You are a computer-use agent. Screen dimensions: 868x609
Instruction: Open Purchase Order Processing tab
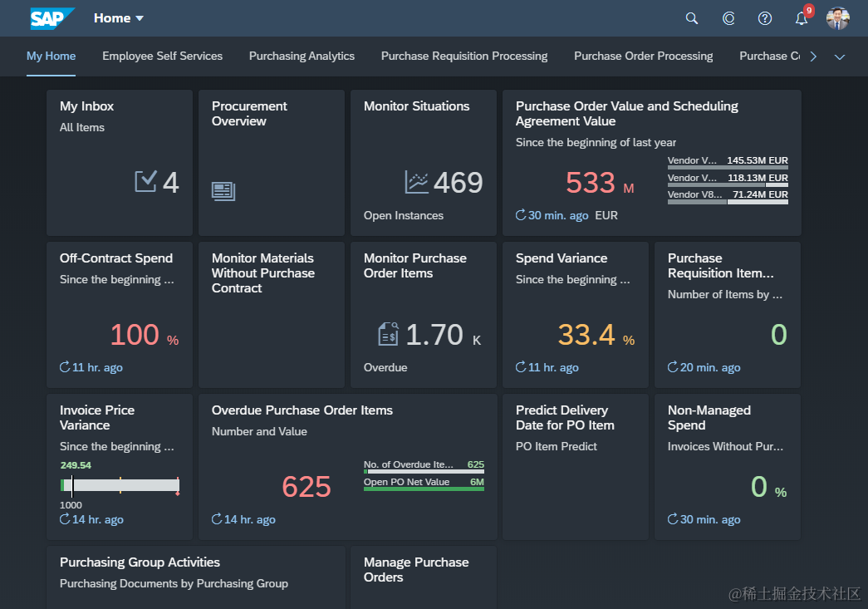click(x=643, y=56)
